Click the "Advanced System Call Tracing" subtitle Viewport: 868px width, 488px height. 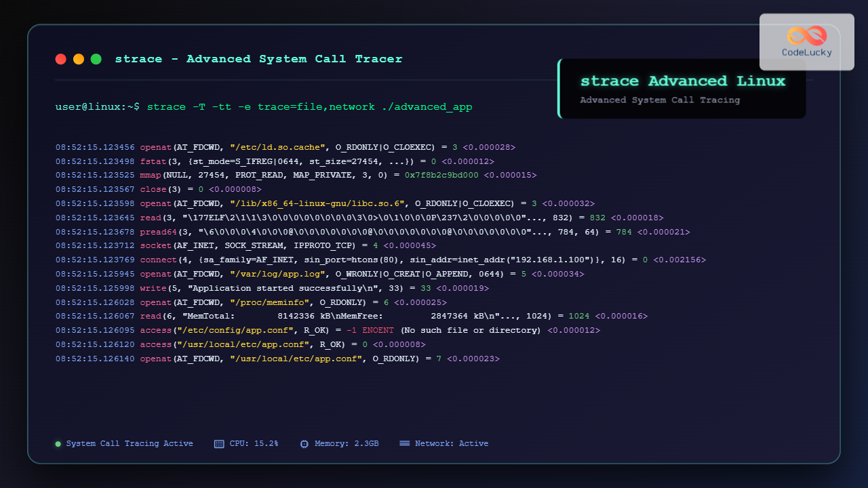(660, 100)
